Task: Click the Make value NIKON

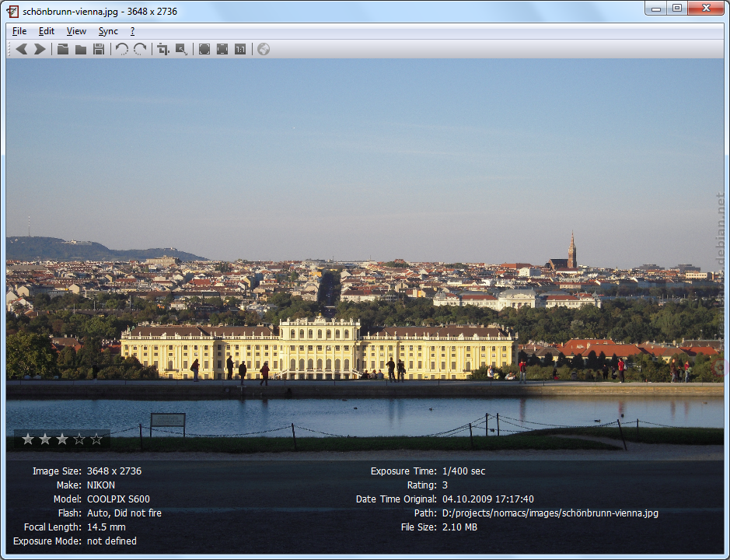Action: (x=101, y=485)
